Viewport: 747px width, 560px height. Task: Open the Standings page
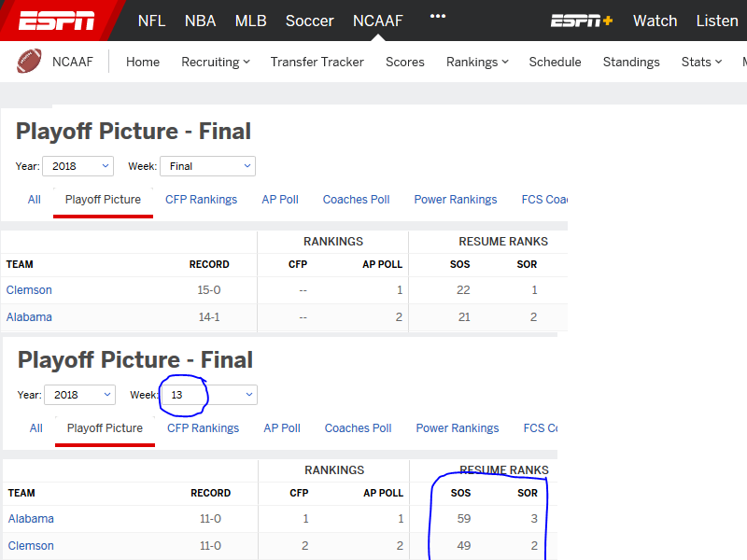click(x=631, y=62)
